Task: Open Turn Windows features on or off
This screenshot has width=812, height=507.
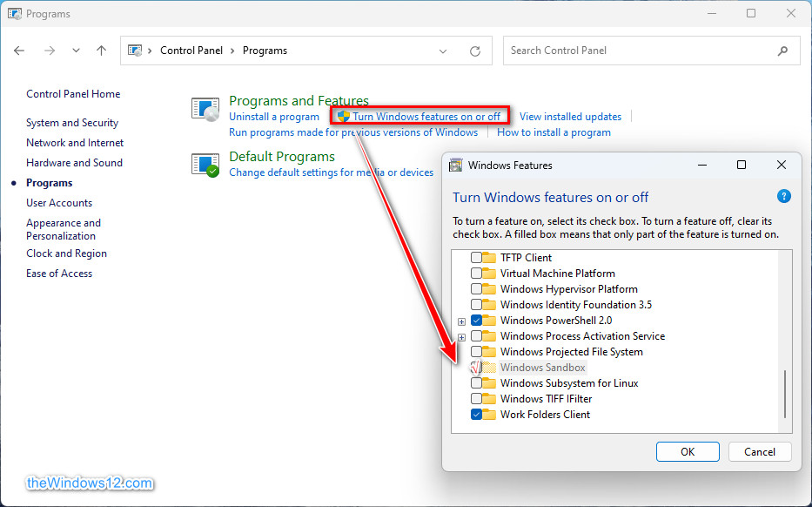Action: pos(426,117)
